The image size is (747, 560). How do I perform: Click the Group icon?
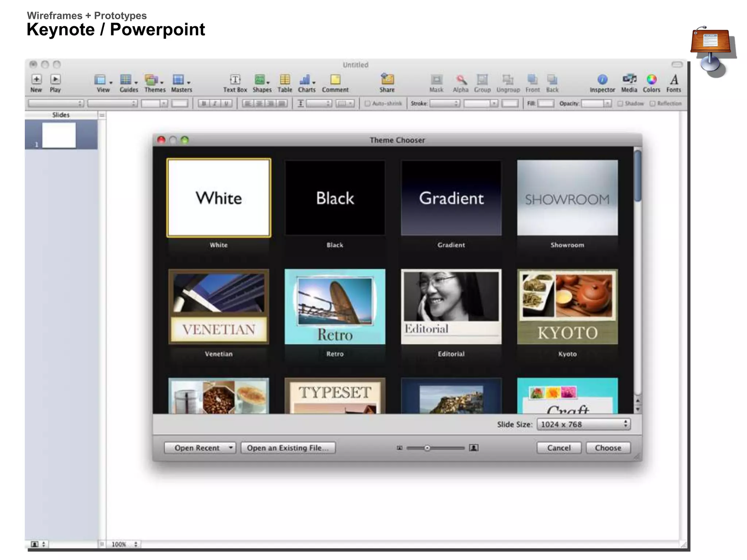tap(482, 79)
